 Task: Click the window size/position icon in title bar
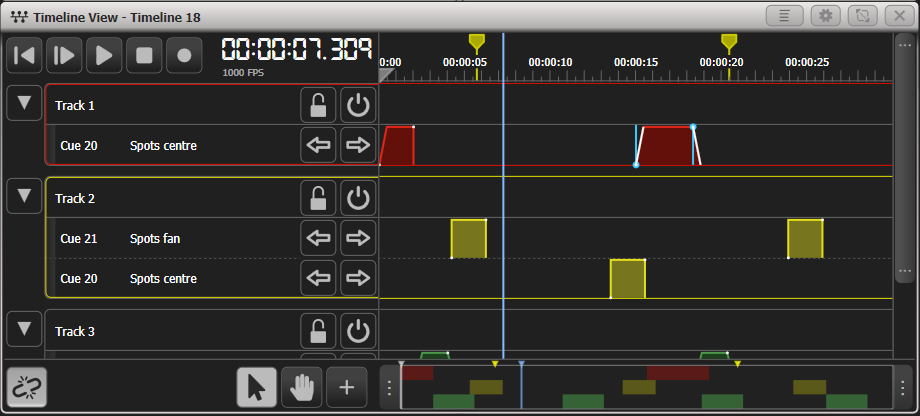862,15
